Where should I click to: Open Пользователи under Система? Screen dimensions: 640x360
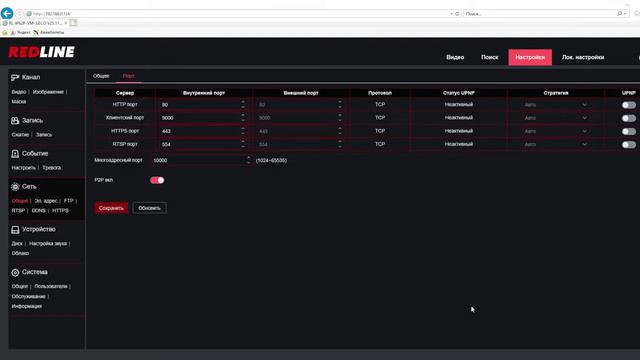51,287
